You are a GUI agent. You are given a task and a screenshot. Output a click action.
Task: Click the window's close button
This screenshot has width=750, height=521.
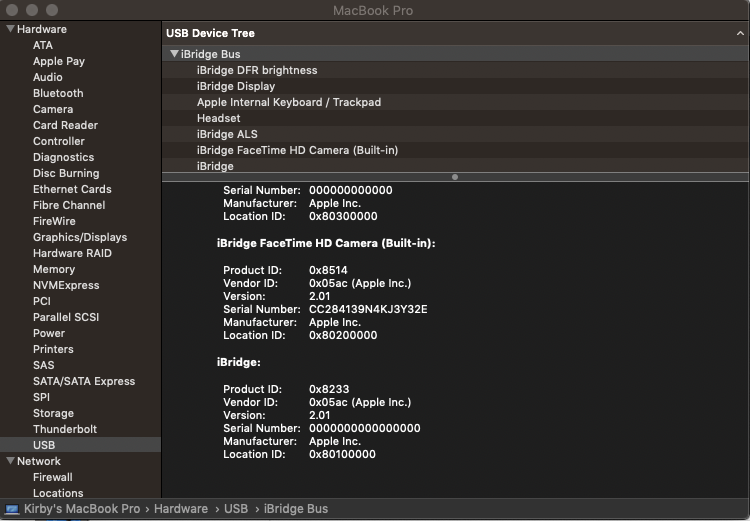click(x=12, y=10)
